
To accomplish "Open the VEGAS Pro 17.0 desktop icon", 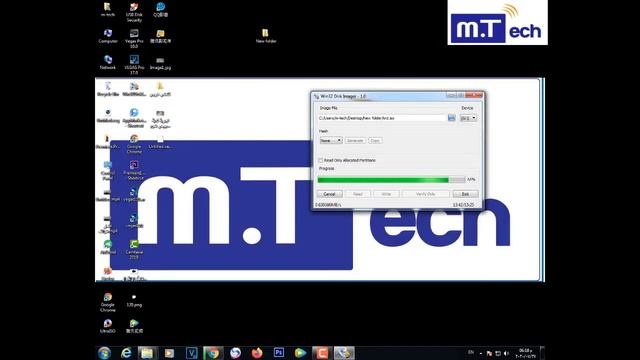I will coord(134,65).
